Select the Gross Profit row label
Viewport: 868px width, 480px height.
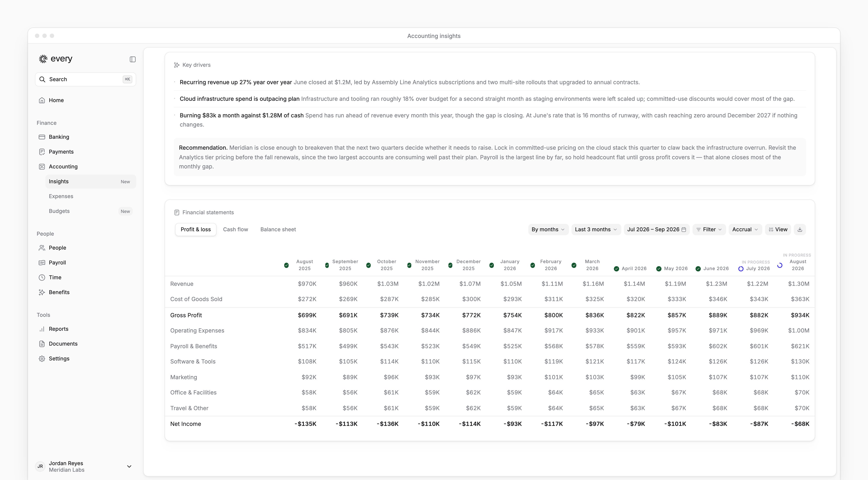tap(186, 315)
